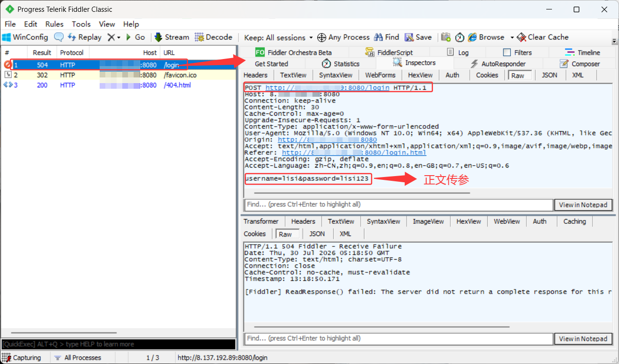Click the QuickExec command box

[x=118, y=344]
